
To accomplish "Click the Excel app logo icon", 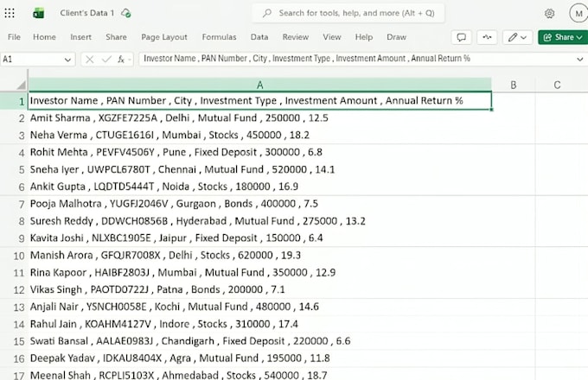I will coord(39,14).
